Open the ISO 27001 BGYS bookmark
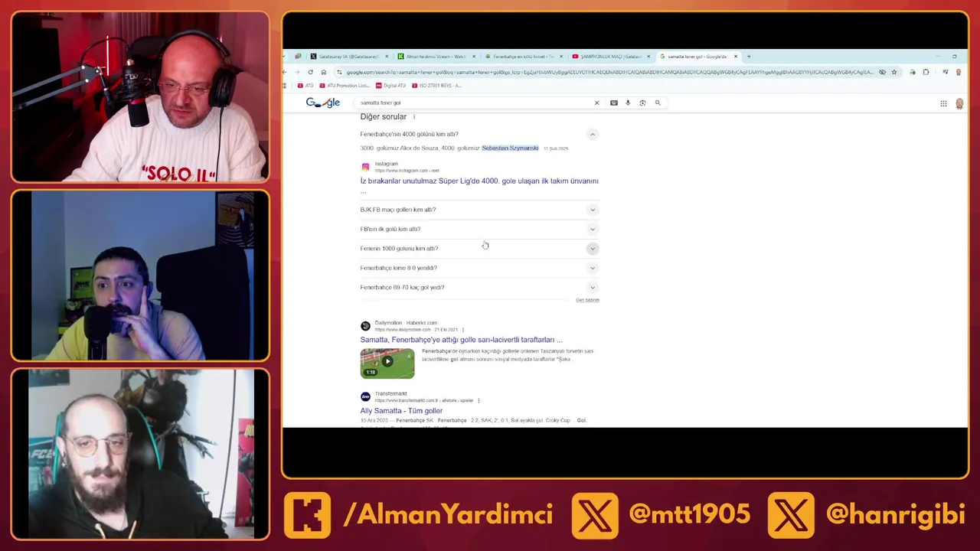The height and width of the screenshot is (551, 980). [x=436, y=86]
